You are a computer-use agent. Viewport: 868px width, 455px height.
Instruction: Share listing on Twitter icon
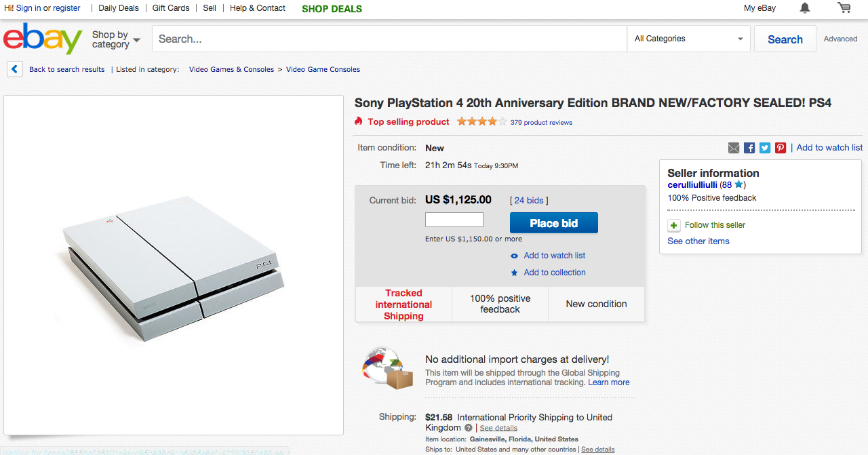(765, 148)
